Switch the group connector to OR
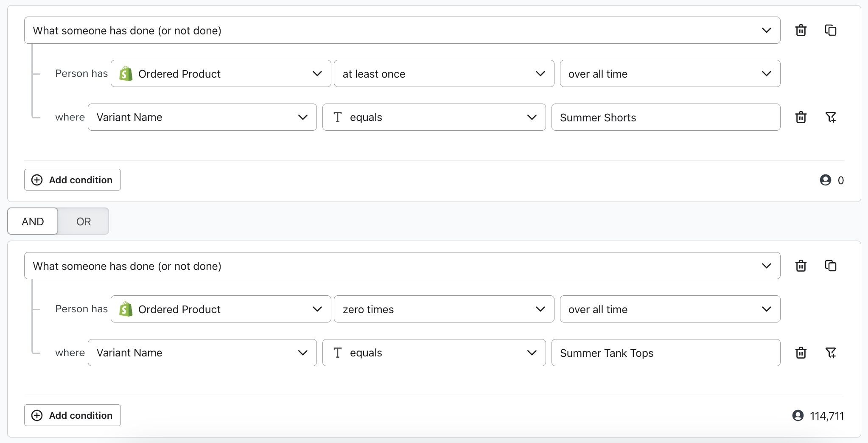The height and width of the screenshot is (443, 868). pyautogui.click(x=84, y=222)
